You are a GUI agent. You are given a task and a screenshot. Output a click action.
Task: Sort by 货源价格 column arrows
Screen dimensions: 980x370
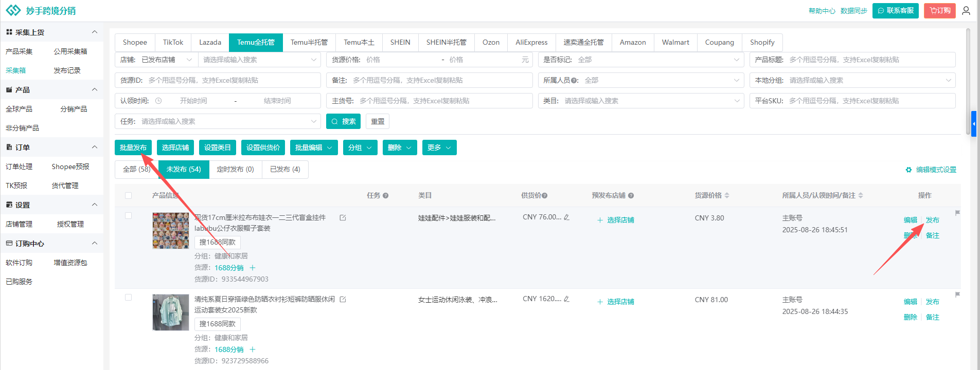click(727, 196)
